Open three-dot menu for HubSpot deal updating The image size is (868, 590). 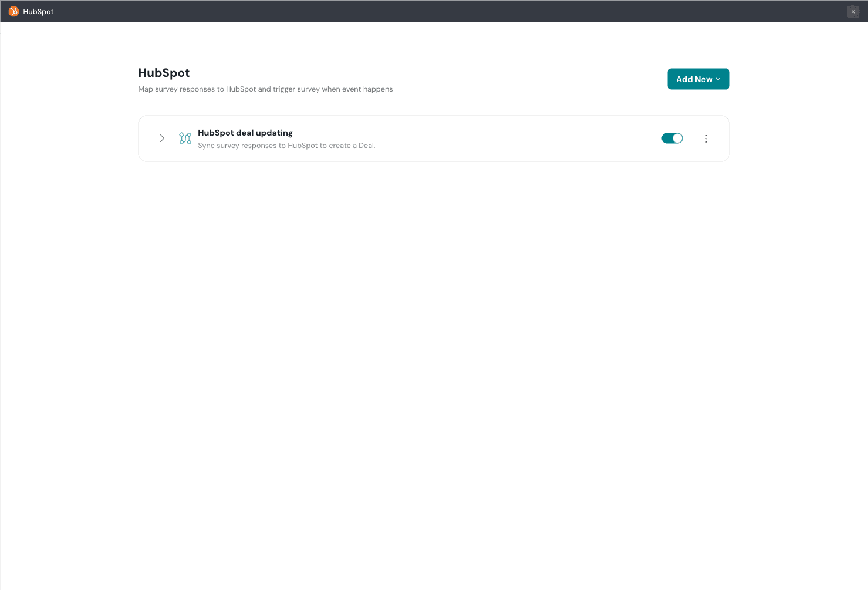pos(706,139)
